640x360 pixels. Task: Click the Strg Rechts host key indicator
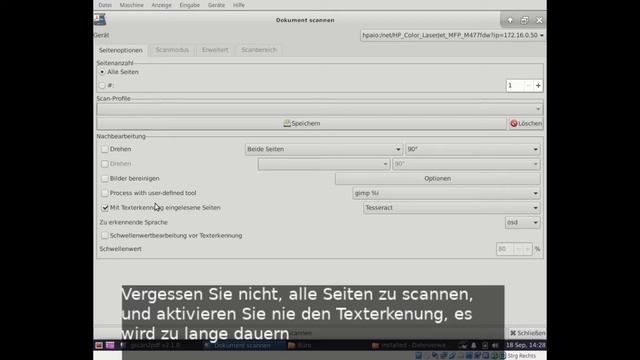(522, 356)
